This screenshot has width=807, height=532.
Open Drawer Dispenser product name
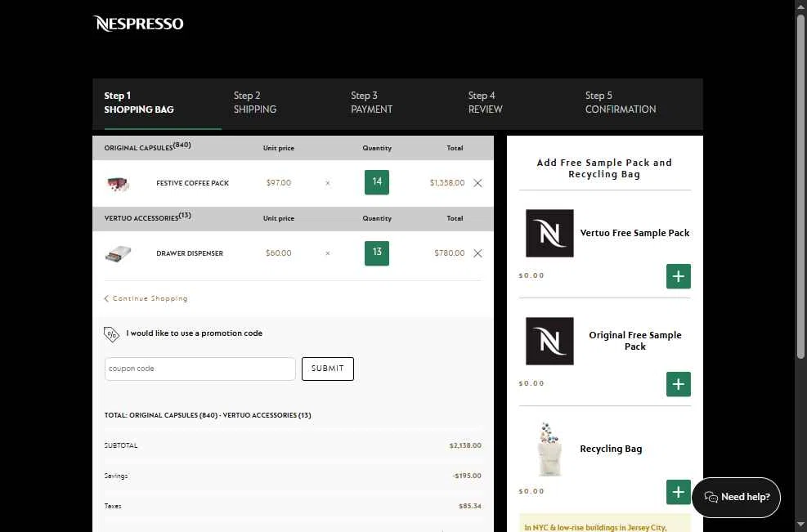coord(190,253)
